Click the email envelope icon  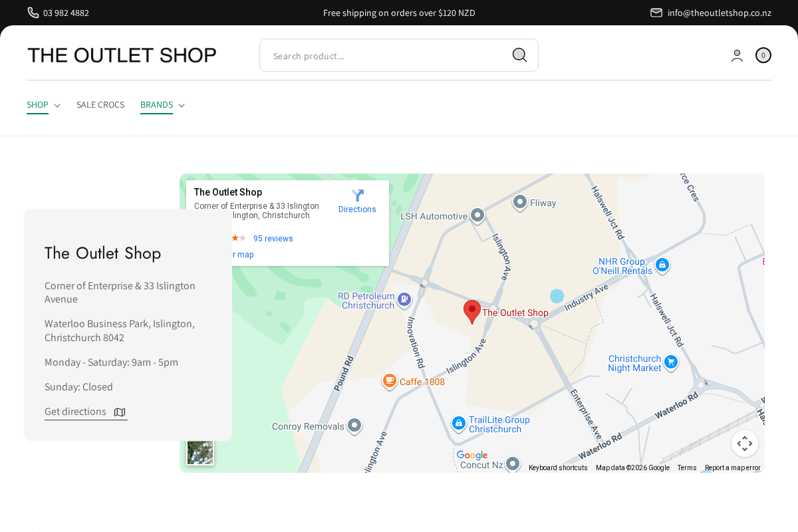(x=656, y=13)
